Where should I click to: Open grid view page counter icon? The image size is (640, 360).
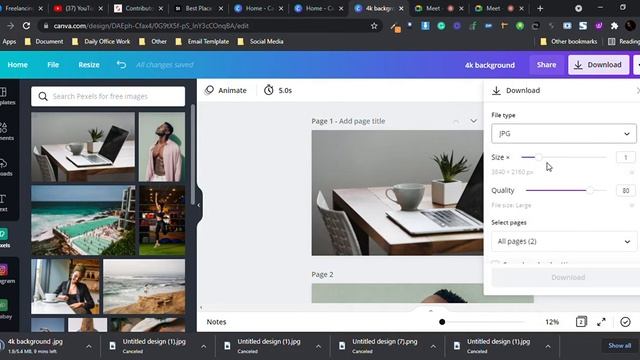[581, 322]
